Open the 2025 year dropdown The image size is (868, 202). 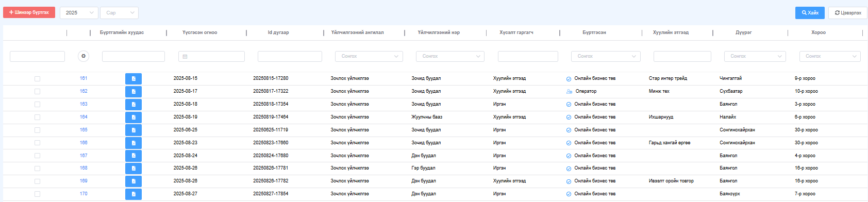click(79, 13)
